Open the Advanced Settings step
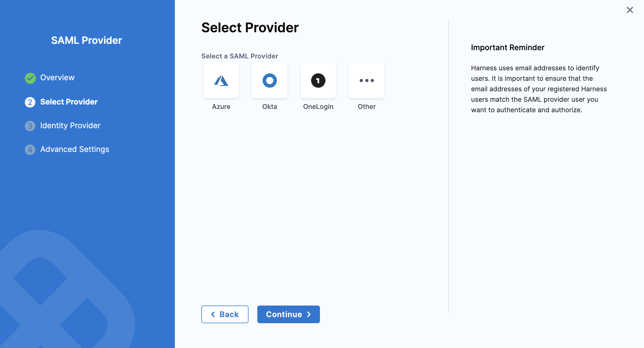This screenshot has height=348, width=644. click(x=75, y=149)
